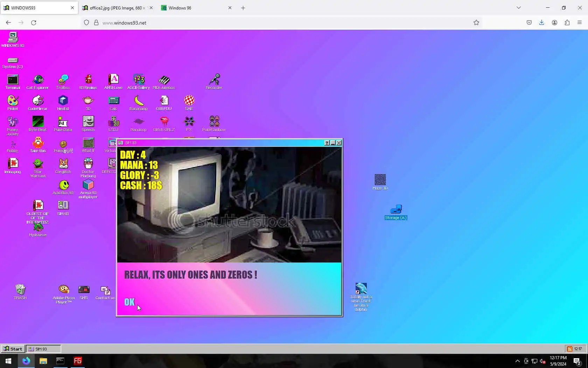Screen dimensions: 588x368
Task: Launch the Byte Beat icon
Action: click(38, 124)
